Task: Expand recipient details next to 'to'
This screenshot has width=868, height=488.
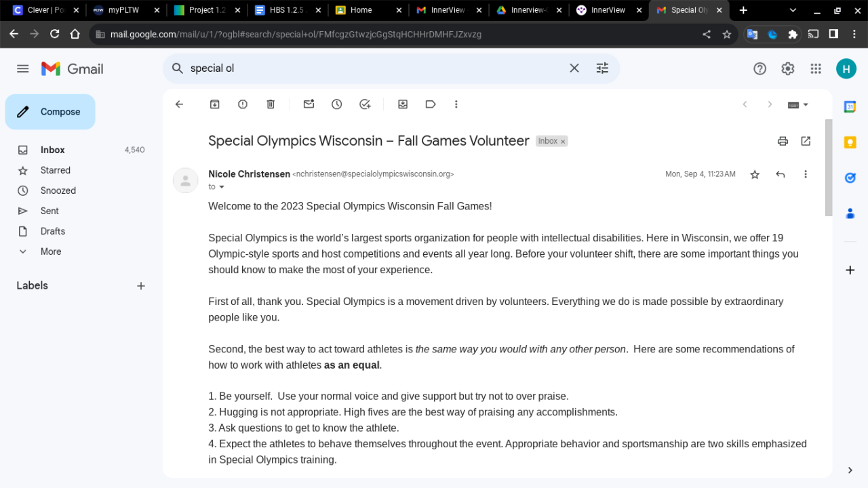Action: pos(221,187)
